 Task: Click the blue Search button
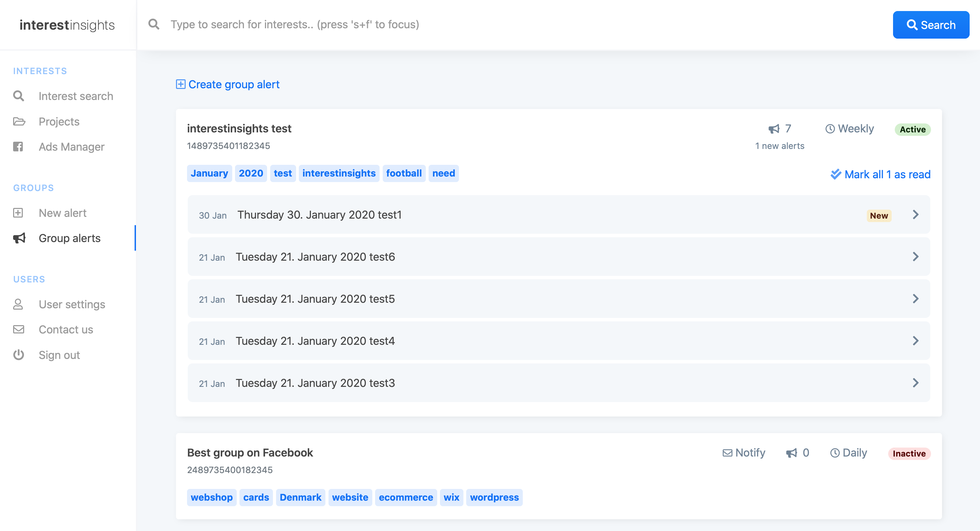click(x=931, y=25)
